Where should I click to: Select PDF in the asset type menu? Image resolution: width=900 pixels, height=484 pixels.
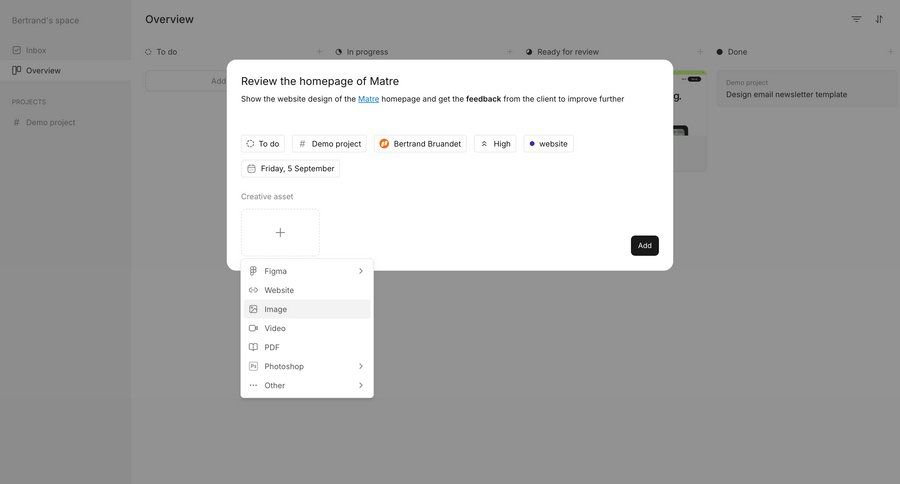coord(272,347)
